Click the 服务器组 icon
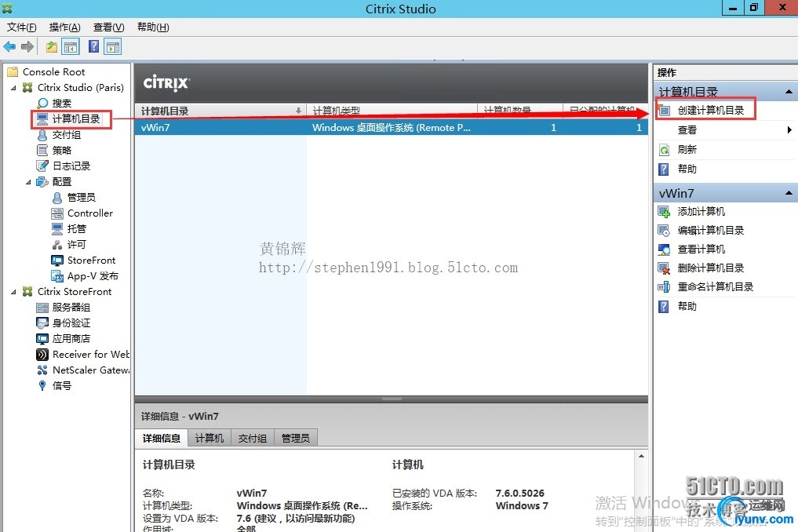The height and width of the screenshot is (532, 798). [42, 308]
